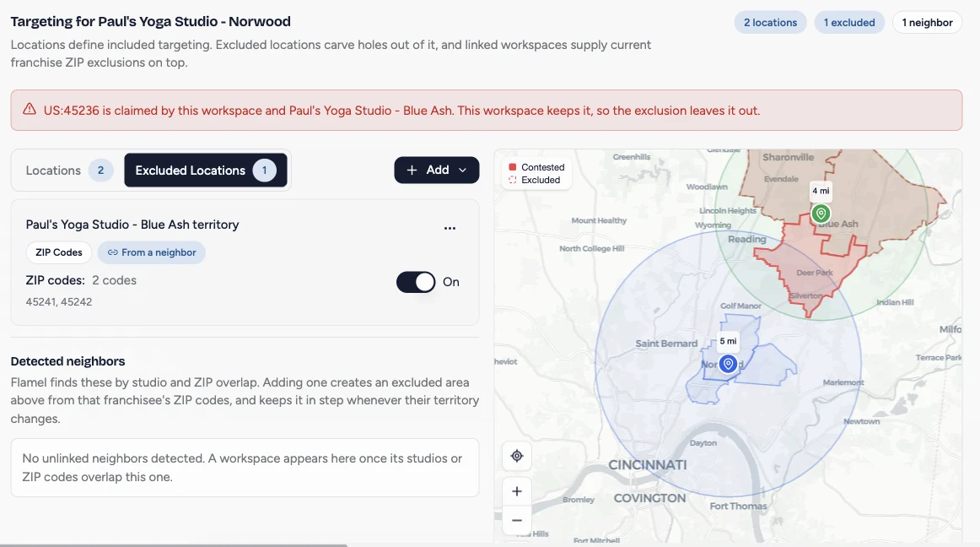Click the ZIP Codes chip

click(59, 252)
